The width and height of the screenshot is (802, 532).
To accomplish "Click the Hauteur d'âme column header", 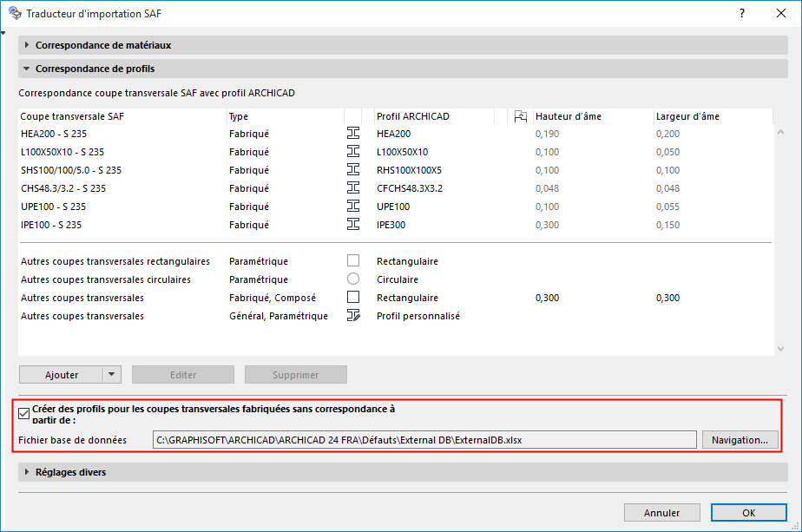I will (x=594, y=116).
